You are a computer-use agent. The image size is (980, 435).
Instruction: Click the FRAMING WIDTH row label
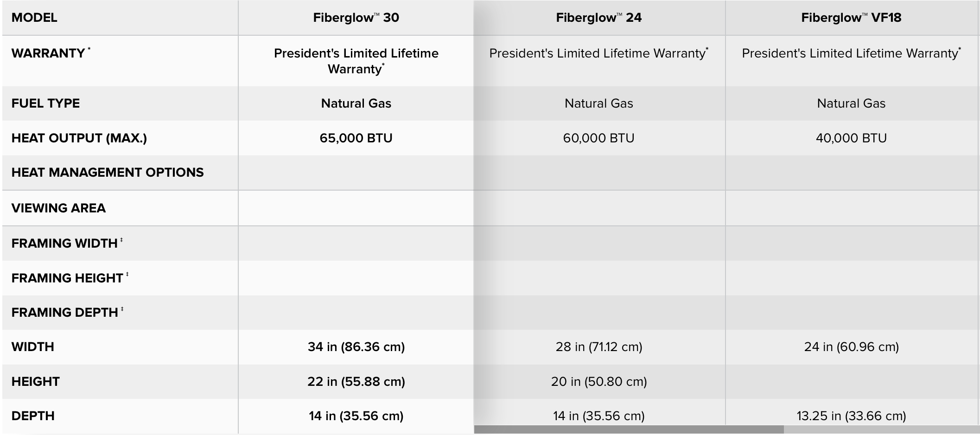tap(64, 243)
